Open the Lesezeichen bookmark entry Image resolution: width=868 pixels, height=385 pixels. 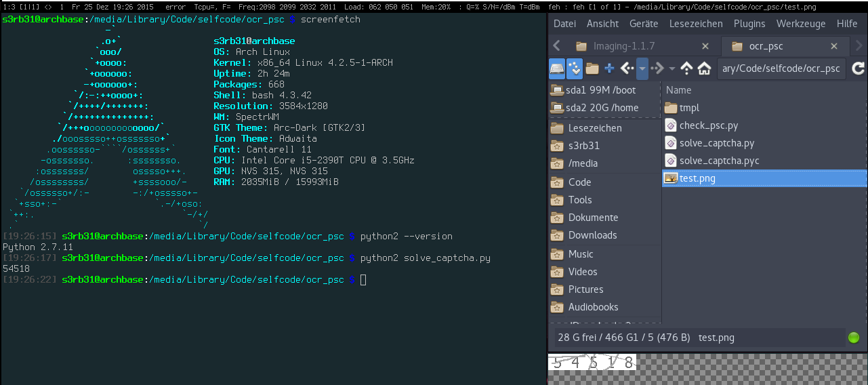(x=604, y=127)
